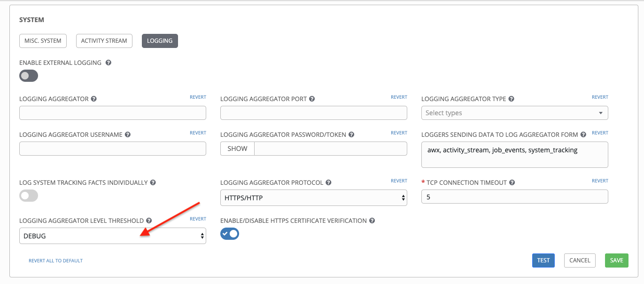This screenshot has width=644, height=284.
Task: Show help for Logging Aggregator Username
Action: (x=128, y=134)
